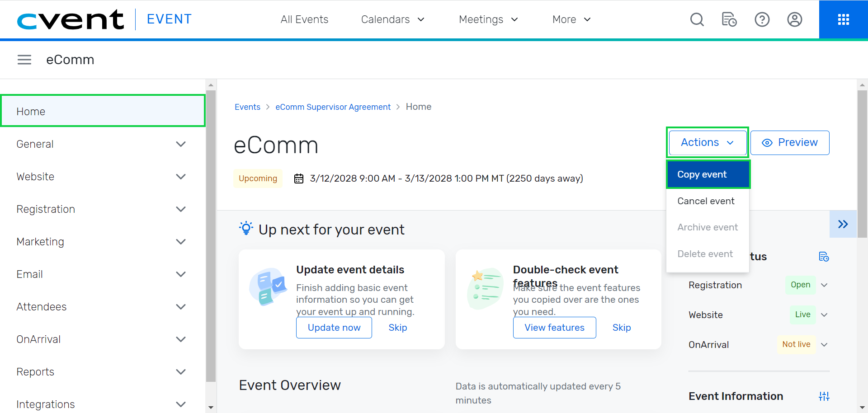Open the app switcher grid icon
Image resolution: width=868 pixels, height=413 pixels.
(x=843, y=19)
